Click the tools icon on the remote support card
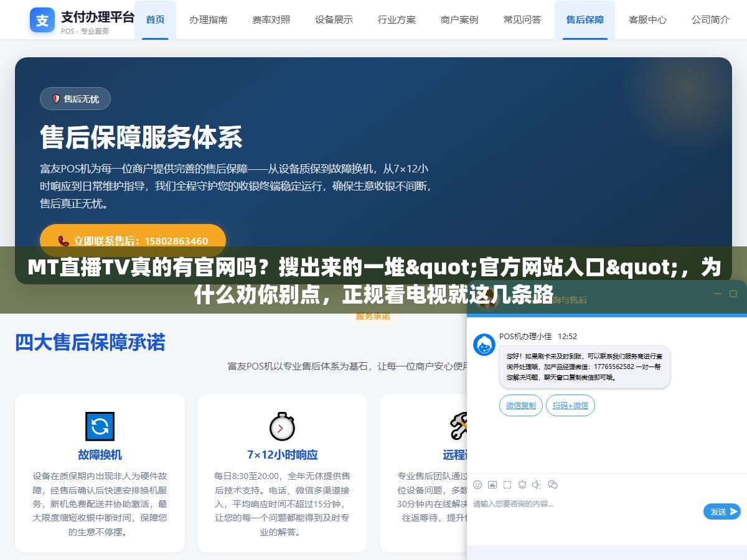Screen dimensions: 747x560 [459, 426]
